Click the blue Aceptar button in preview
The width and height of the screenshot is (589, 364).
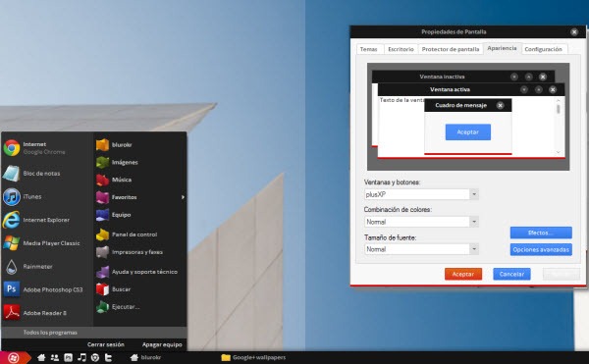click(x=467, y=132)
